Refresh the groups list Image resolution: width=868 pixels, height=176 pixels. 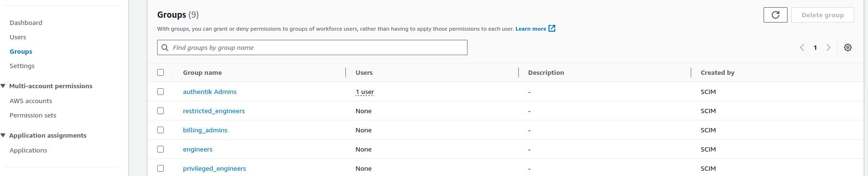775,15
